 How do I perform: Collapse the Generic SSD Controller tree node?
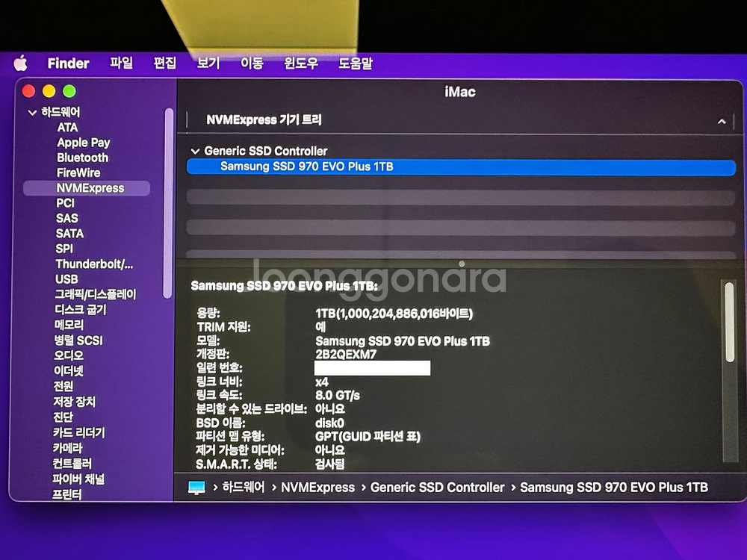(x=196, y=151)
